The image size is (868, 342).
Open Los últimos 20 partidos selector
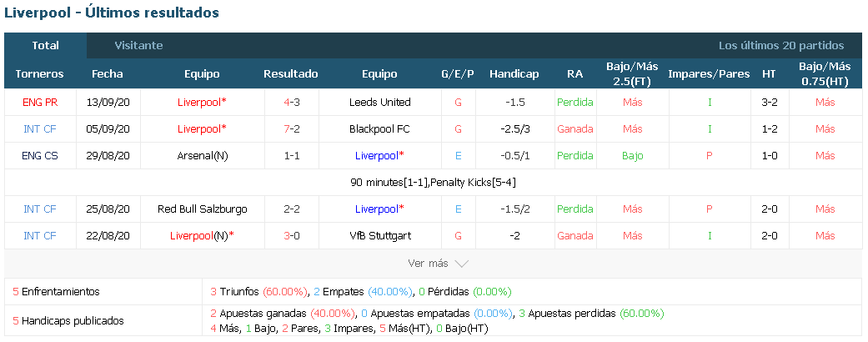click(781, 45)
